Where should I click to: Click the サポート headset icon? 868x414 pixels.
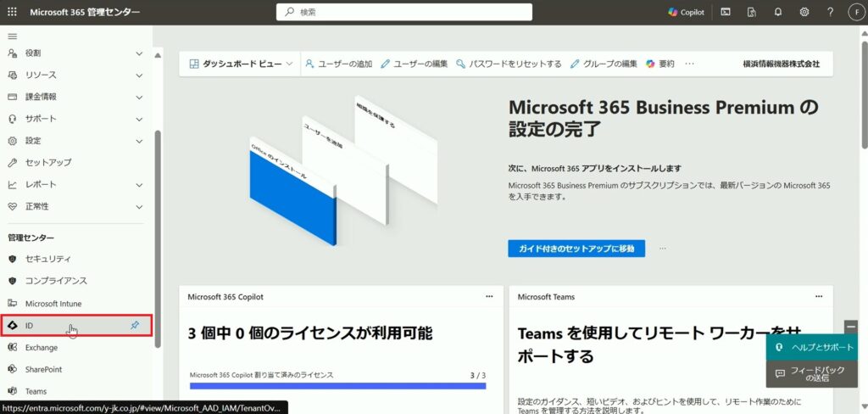coord(12,119)
